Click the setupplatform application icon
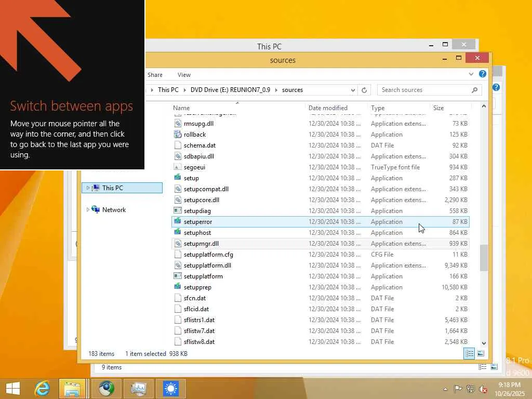 click(x=178, y=276)
